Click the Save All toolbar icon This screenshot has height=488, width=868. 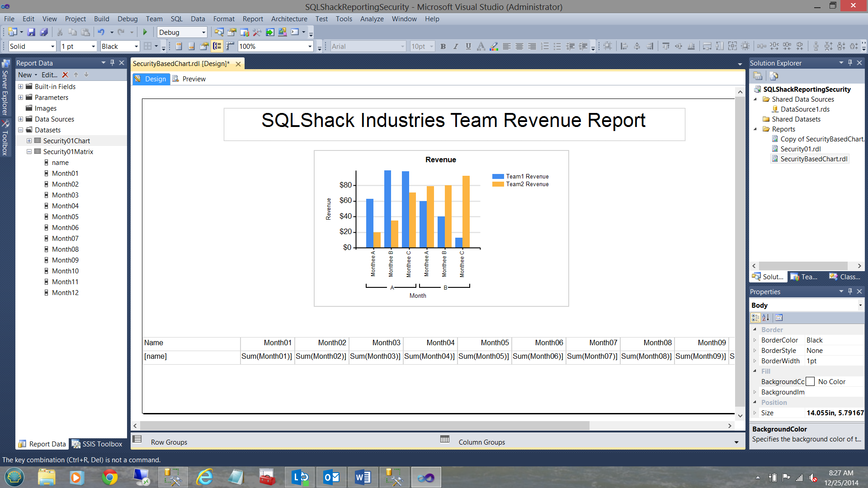[44, 32]
